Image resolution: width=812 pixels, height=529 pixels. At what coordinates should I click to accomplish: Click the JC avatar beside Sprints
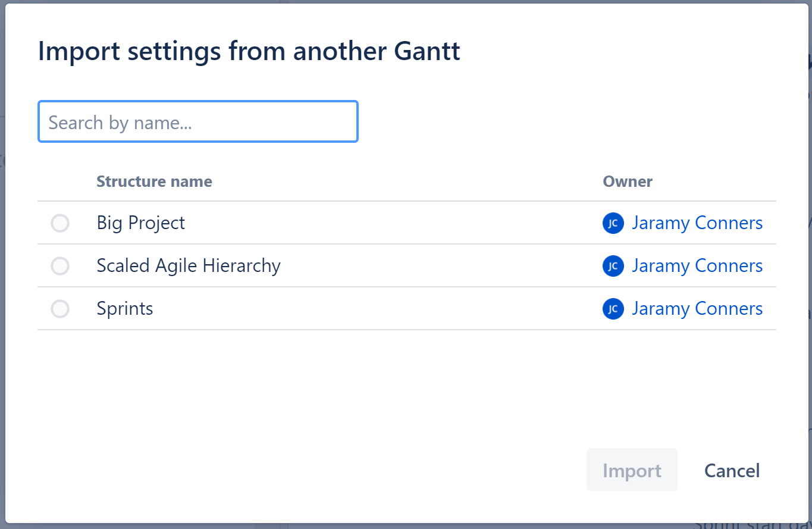pyautogui.click(x=613, y=309)
